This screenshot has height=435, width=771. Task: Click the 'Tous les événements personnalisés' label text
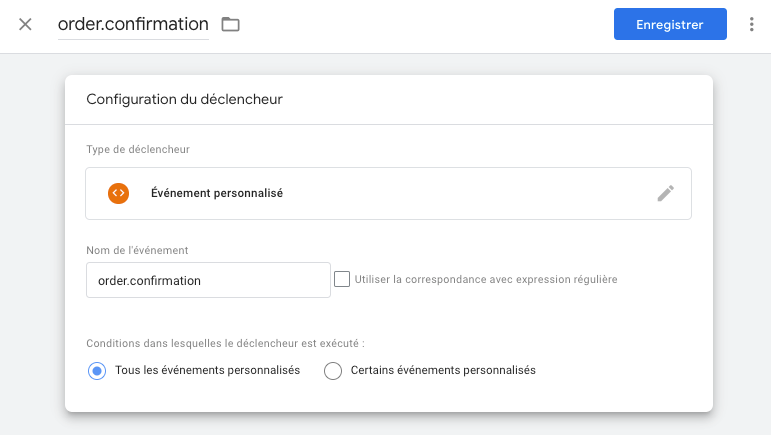pos(207,370)
